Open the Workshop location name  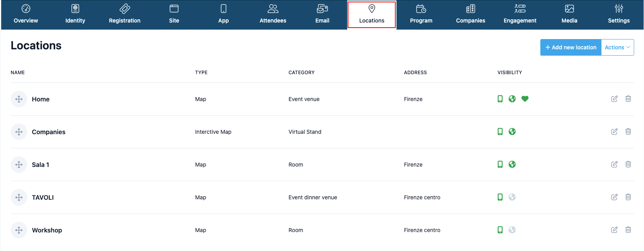47,230
